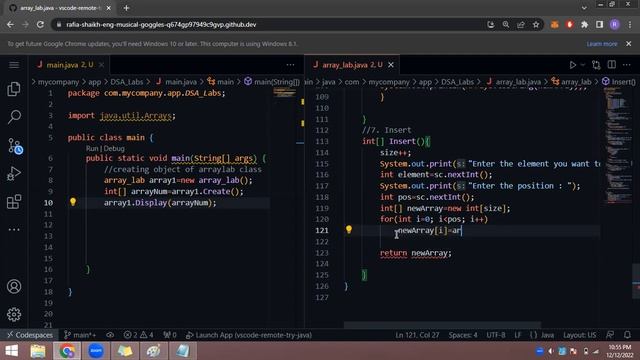The height and width of the screenshot is (360, 640).
Task: Click the Debug code lens link
Action: (x=114, y=149)
